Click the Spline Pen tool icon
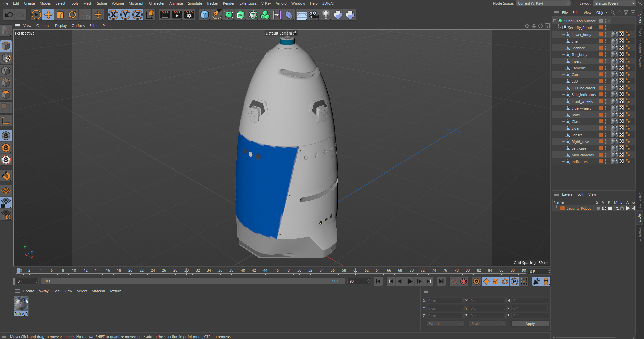The width and height of the screenshot is (644, 339). pyautogui.click(x=217, y=15)
